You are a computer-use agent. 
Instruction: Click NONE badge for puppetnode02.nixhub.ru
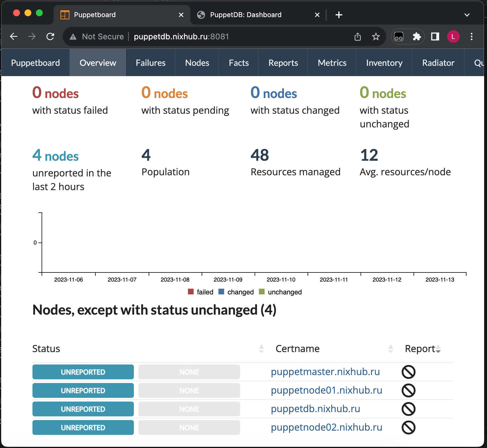coord(189,427)
